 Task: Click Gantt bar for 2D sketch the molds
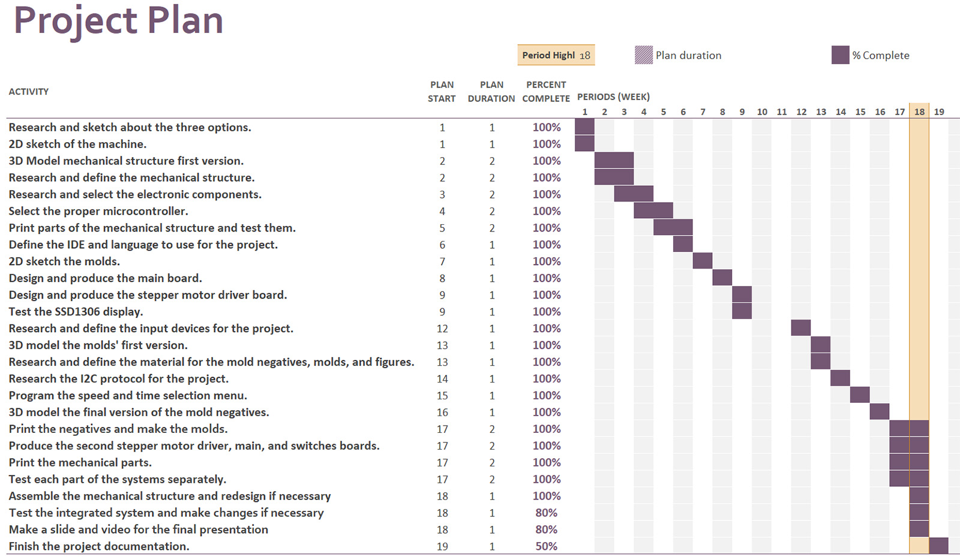(x=703, y=260)
